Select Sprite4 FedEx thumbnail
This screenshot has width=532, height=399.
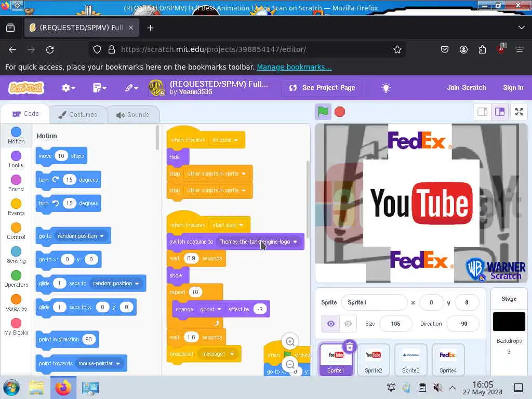click(448, 360)
